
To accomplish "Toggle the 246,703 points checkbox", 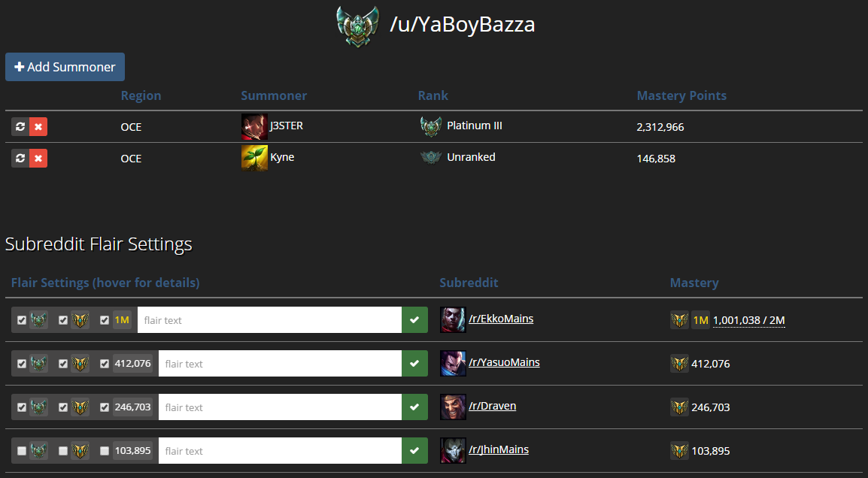I will pos(105,407).
